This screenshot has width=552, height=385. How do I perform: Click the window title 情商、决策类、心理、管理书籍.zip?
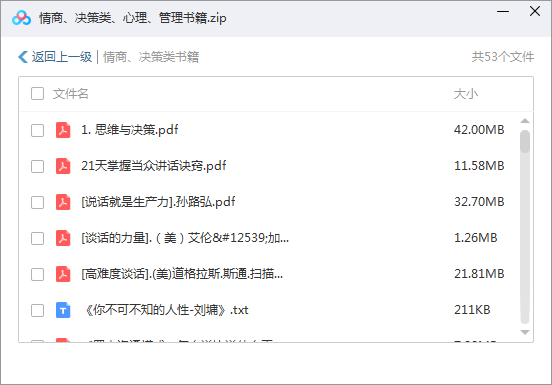coord(132,18)
